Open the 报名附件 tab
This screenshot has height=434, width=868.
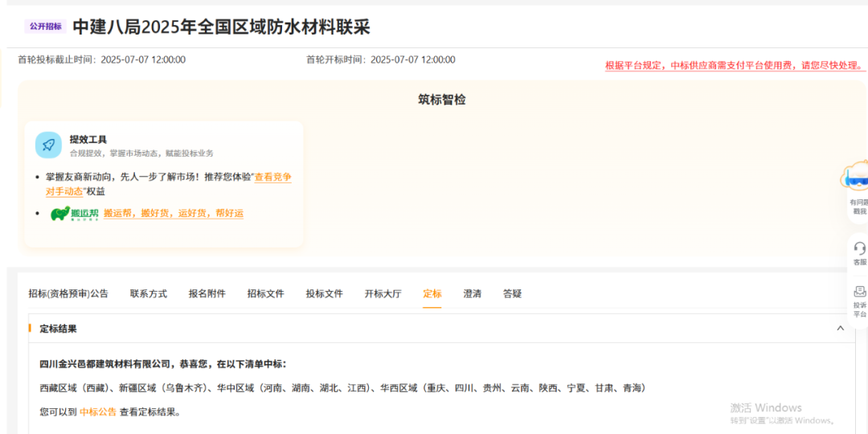click(x=207, y=294)
